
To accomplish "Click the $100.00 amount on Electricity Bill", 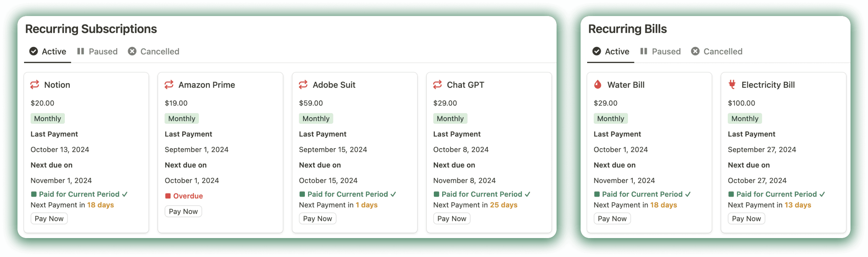I will [742, 103].
